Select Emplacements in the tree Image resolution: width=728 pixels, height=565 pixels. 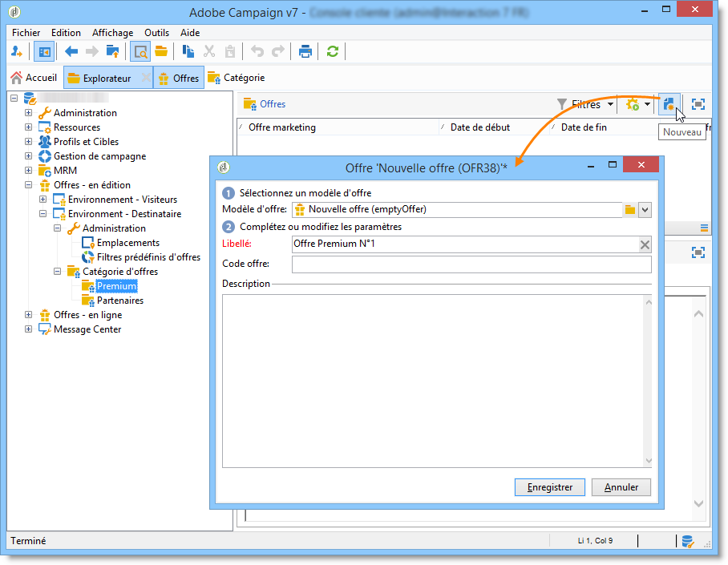click(128, 243)
